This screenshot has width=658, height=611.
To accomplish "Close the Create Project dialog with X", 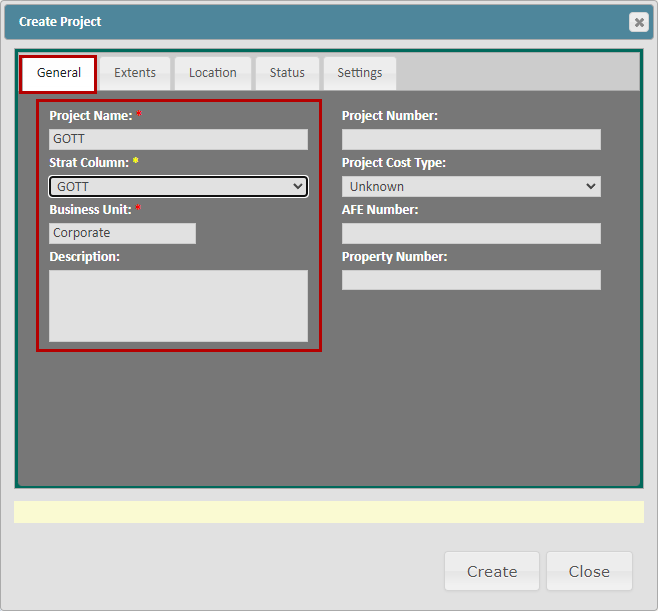I will click(x=639, y=22).
